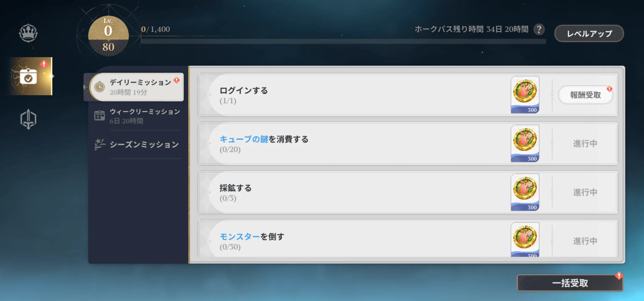
Task: Click the coin reward on 採鉱する mission
Action: point(525,192)
